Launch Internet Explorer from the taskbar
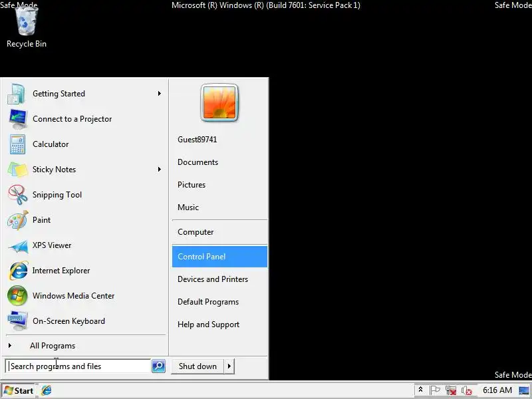Image resolution: width=532 pixels, height=399 pixels. (47, 390)
